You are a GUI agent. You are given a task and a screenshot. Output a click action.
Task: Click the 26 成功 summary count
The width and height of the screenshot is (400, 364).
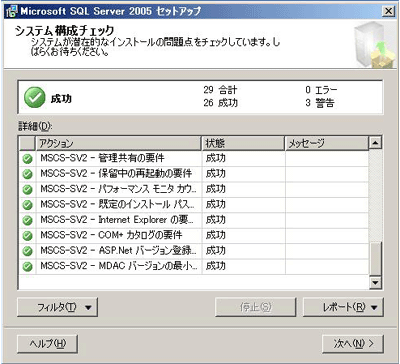220,103
